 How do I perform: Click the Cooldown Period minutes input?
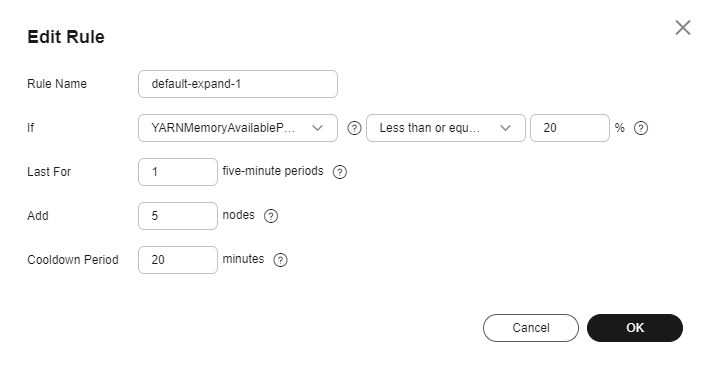click(x=178, y=260)
